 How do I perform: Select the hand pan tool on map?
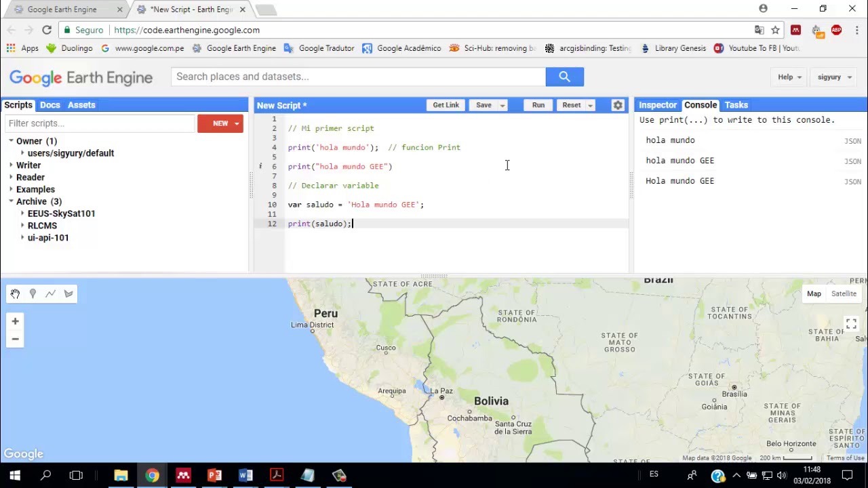tap(15, 293)
